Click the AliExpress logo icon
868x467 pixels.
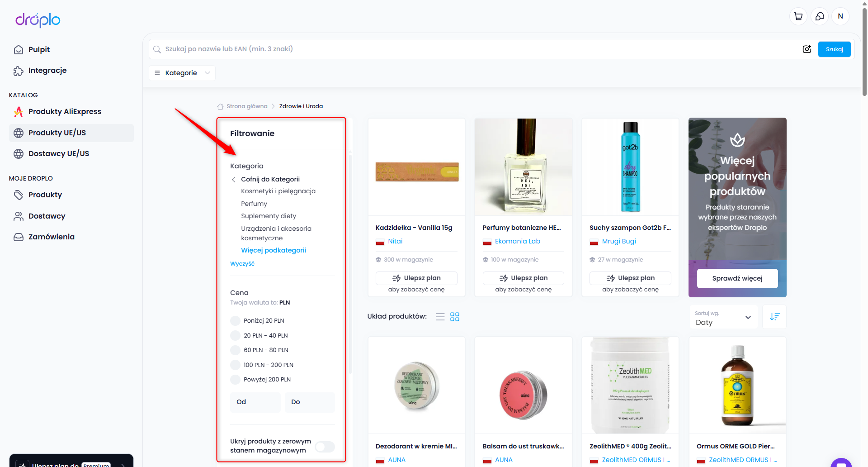19,112
